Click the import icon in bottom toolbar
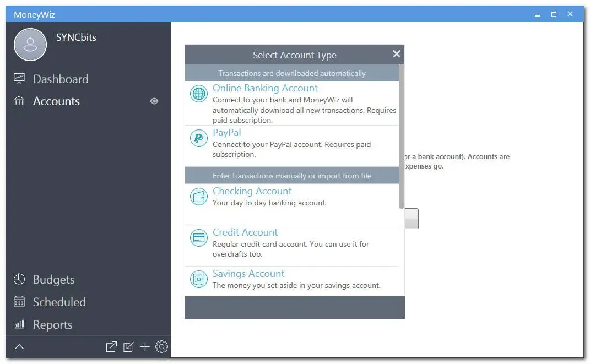This screenshot has width=590, height=364. [x=128, y=347]
